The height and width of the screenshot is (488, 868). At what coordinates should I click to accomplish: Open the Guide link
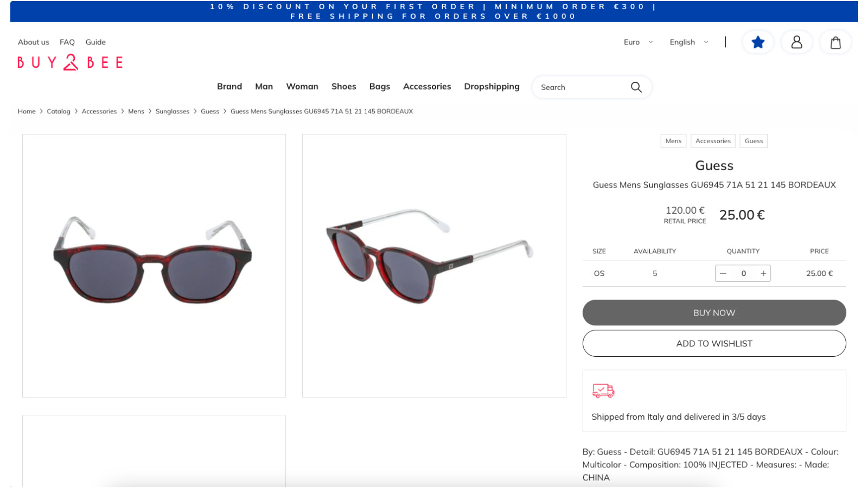(x=95, y=42)
